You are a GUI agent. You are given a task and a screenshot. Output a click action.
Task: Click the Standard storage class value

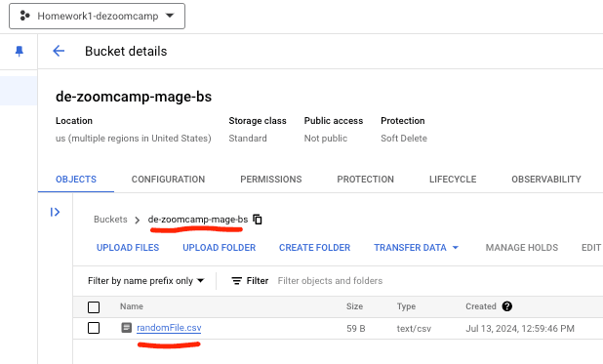click(x=248, y=139)
